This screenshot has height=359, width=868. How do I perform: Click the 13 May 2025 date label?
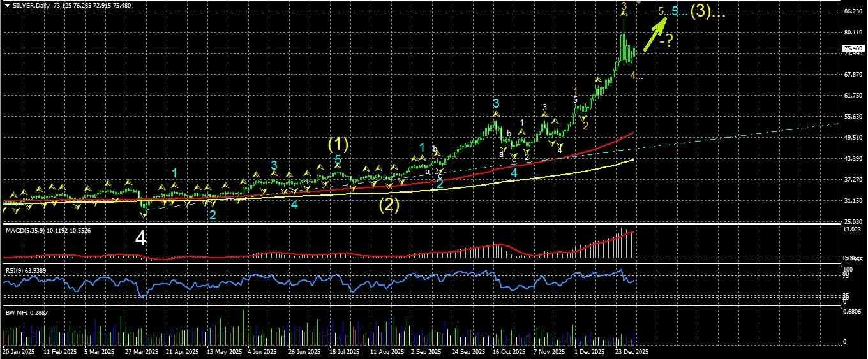(x=225, y=351)
